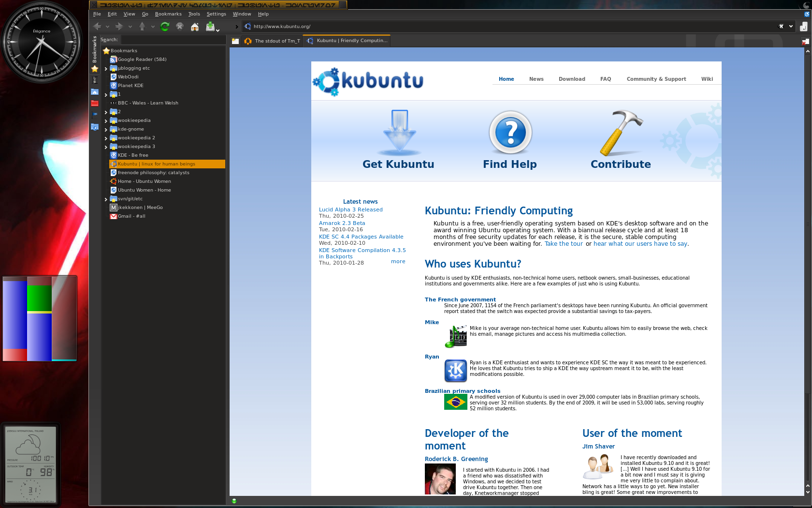Viewport: 812px width, 508px height.
Task: Open the Home Folder sidebar icon
Action: (95, 91)
